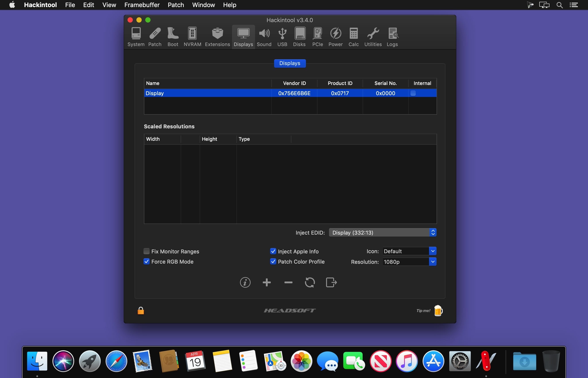Open the Power section
Viewport: 588px width, 378px height.
(335, 37)
